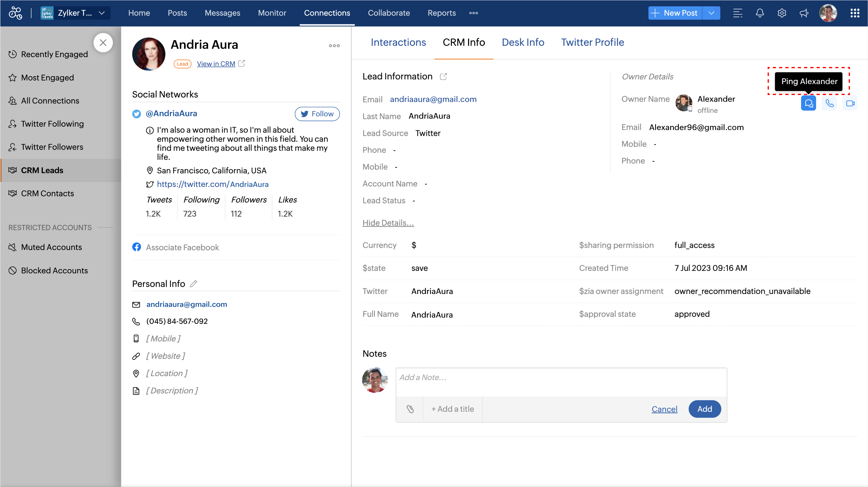Open the settings gear icon

782,13
